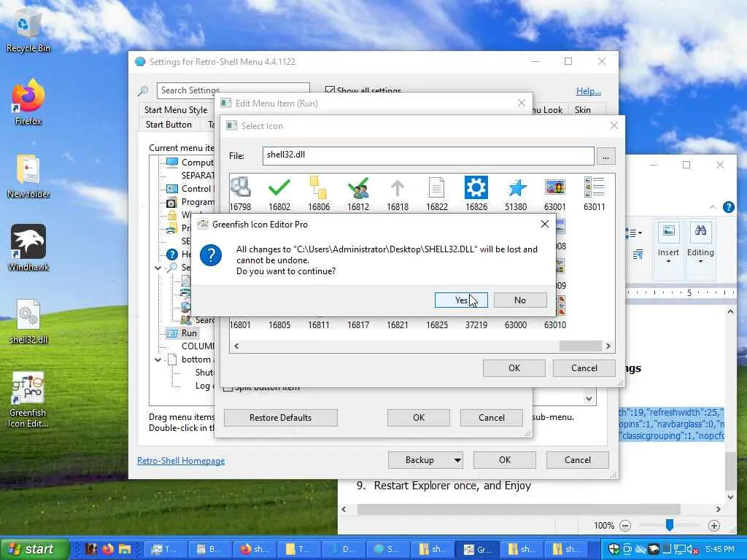Click the muted volume tray icon
Screen dimensions: 747x560
click(x=694, y=549)
